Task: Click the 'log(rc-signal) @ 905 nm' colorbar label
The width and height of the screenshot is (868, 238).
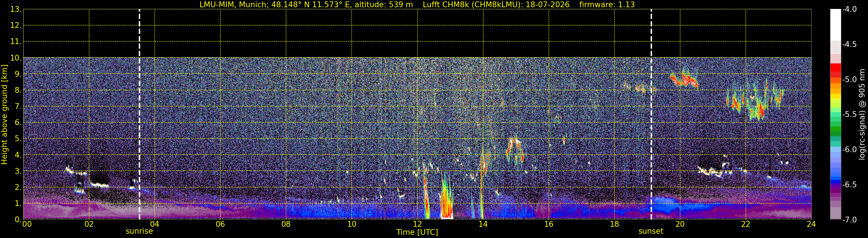Action: click(x=862, y=115)
